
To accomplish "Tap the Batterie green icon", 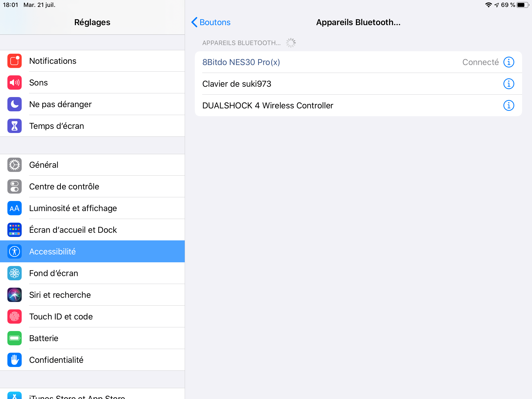I will click(15, 338).
